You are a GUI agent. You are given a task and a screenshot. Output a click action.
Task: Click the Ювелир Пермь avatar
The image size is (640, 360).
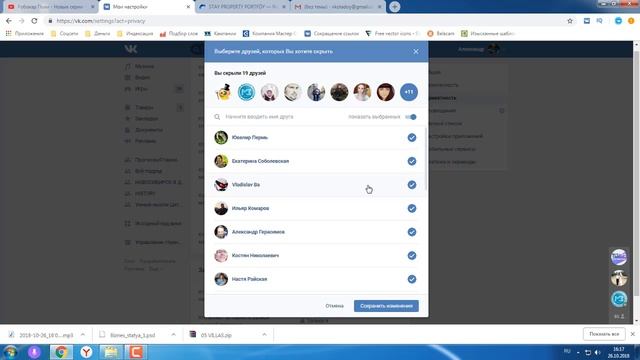coord(221,138)
